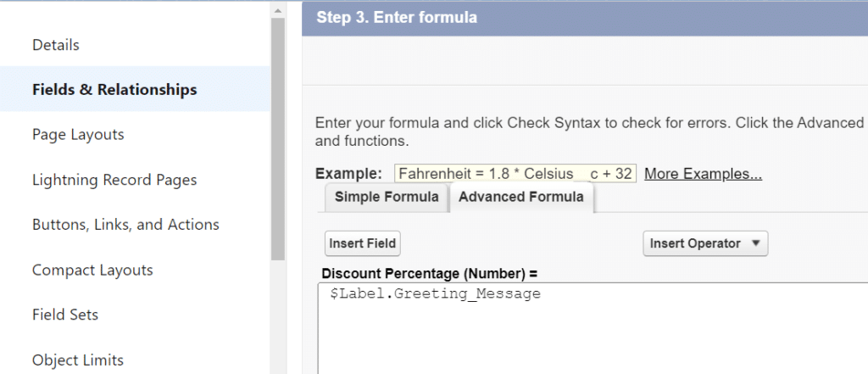Open the More Examples link
The image size is (868, 374).
pyautogui.click(x=703, y=174)
